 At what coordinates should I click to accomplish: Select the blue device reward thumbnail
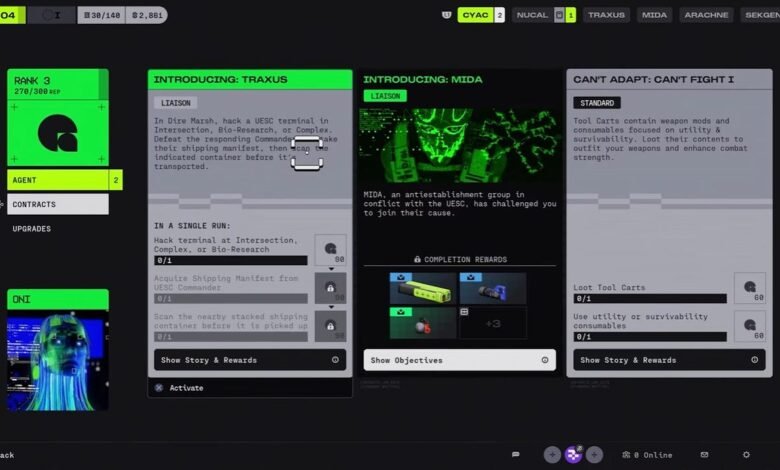click(x=492, y=288)
